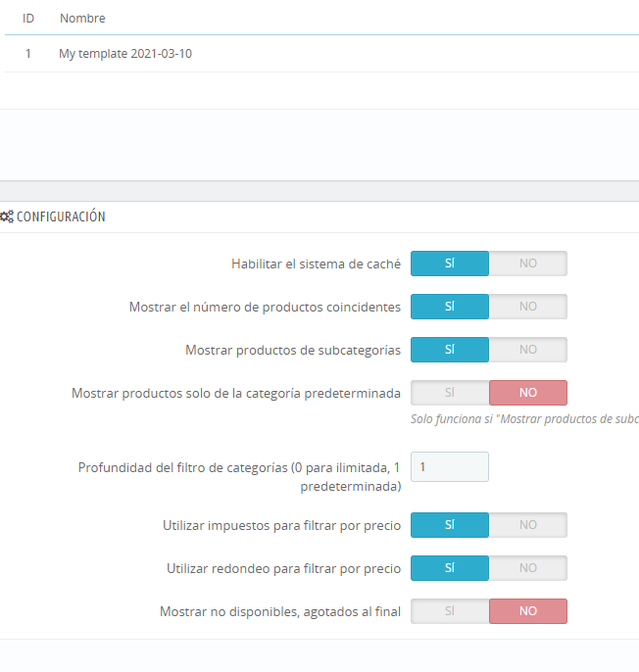Click the 'CONFIGURACIÓN' section heading
Image resolution: width=639 pixels, height=672 pixels.
pyautogui.click(x=61, y=216)
